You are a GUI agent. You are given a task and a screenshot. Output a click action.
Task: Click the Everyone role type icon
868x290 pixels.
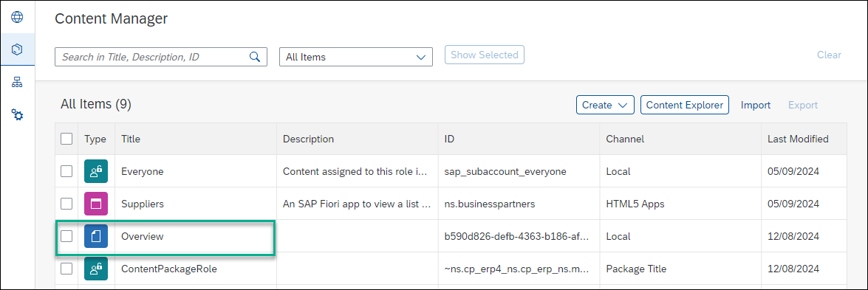96,171
